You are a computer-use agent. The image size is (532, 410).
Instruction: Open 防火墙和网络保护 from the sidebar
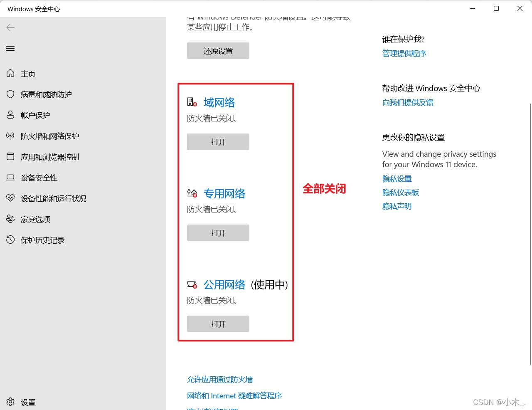50,136
